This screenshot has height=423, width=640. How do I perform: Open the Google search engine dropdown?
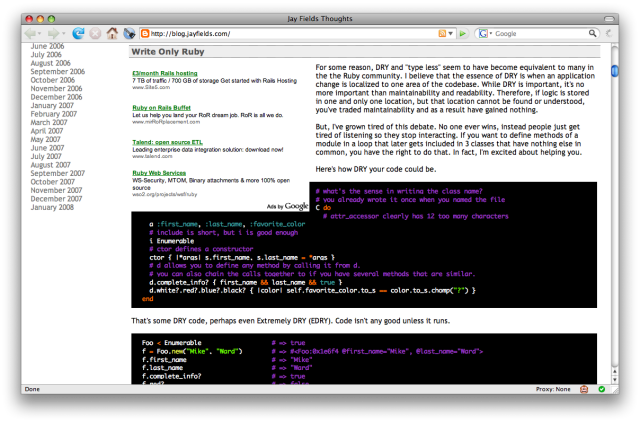point(491,33)
